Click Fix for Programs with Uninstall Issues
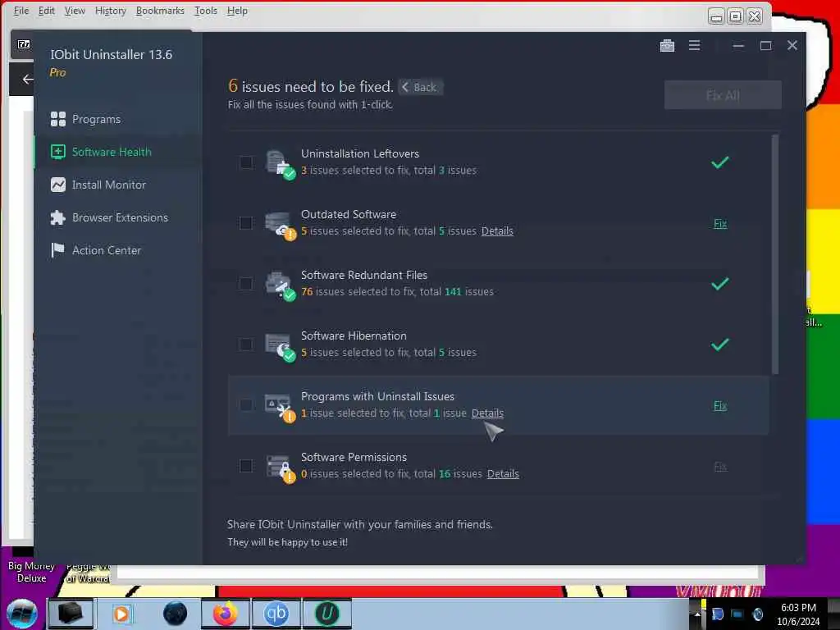Image resolution: width=840 pixels, height=630 pixels. 720,405
